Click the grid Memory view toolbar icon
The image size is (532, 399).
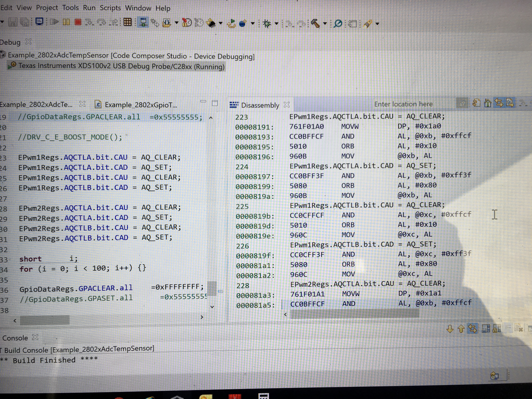pyautogui.click(x=127, y=22)
